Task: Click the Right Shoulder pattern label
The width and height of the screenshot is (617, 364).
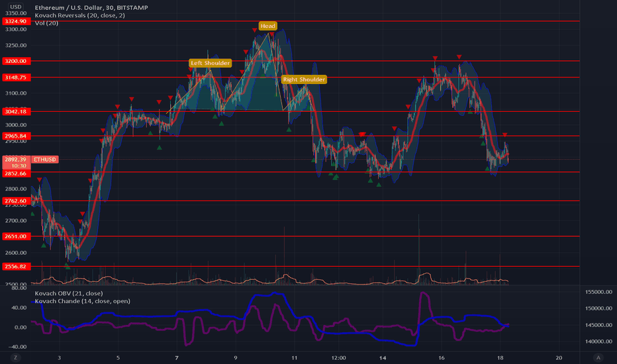Action: pyautogui.click(x=304, y=79)
